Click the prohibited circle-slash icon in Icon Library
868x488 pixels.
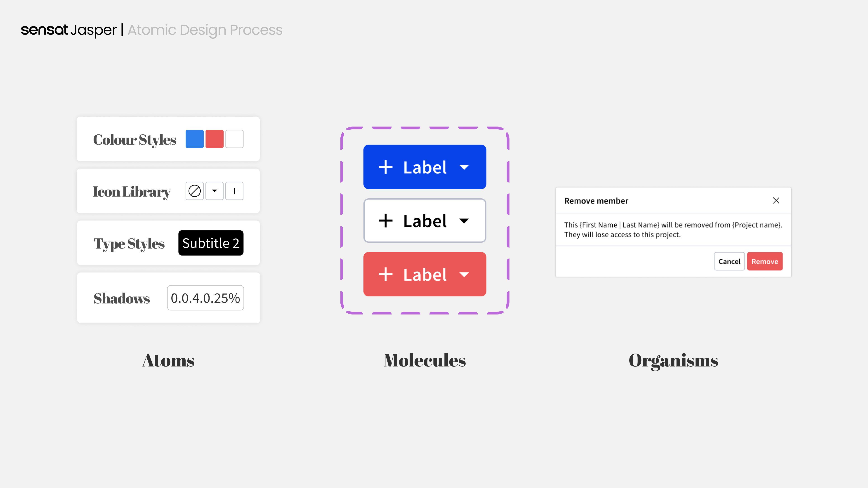pyautogui.click(x=194, y=191)
